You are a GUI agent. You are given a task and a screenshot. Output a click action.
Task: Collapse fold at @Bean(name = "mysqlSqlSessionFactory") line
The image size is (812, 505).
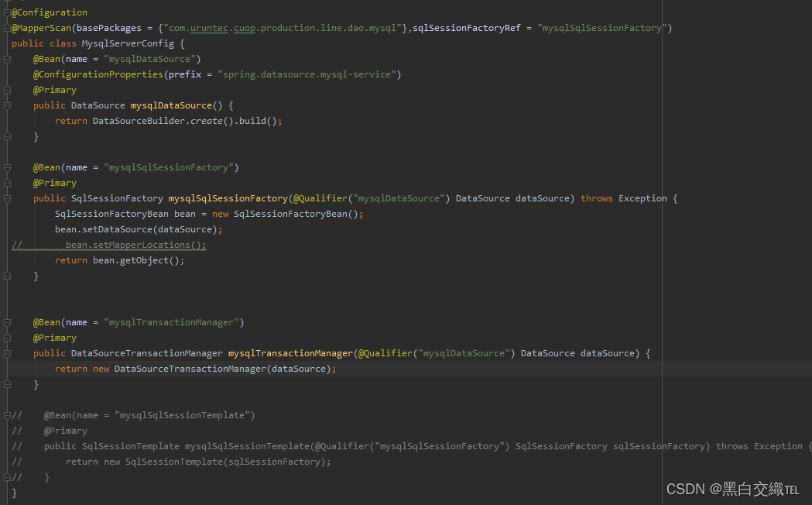point(7,168)
